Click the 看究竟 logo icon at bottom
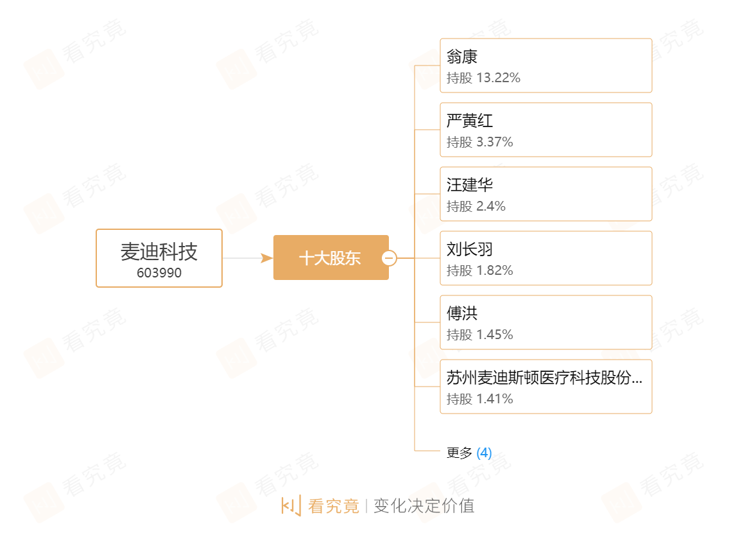Image resolution: width=756 pixels, height=533 pixels. click(x=291, y=505)
